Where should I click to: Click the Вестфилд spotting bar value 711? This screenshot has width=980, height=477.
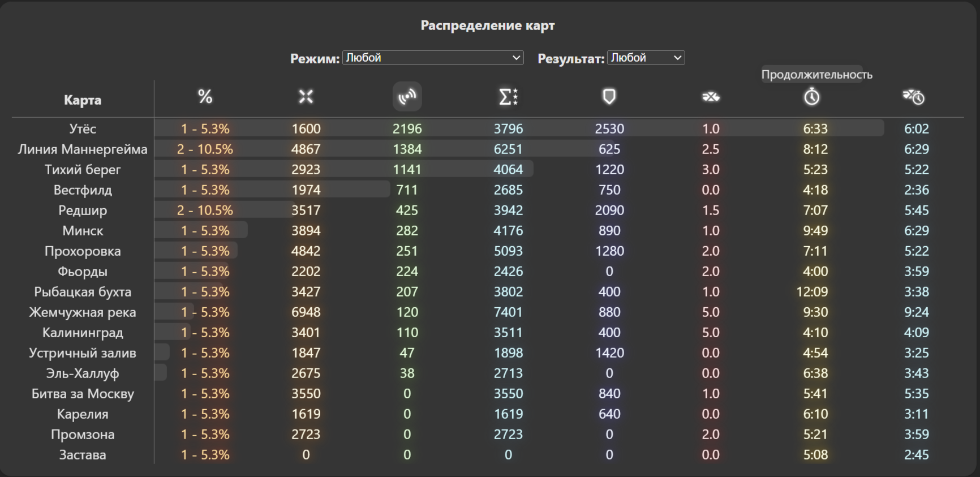coord(407,190)
